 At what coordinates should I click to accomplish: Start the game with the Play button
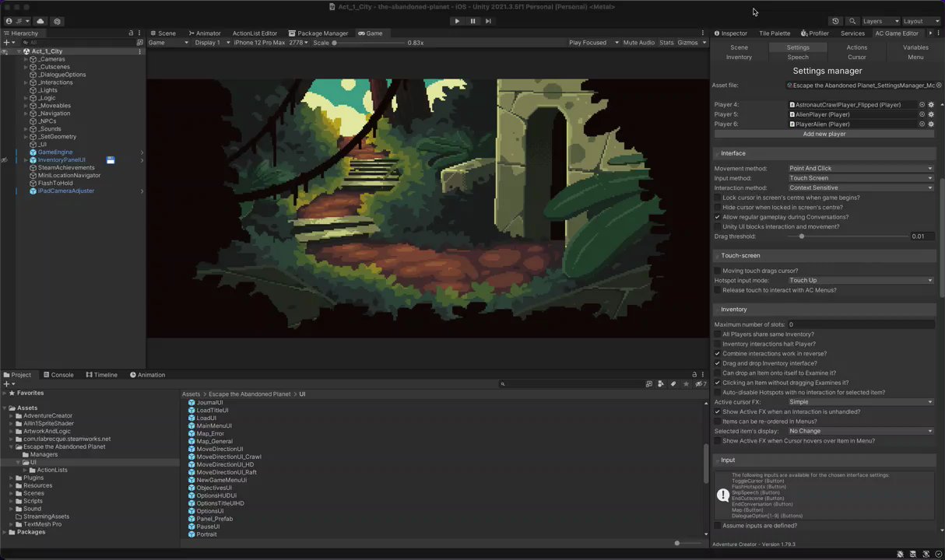(457, 21)
